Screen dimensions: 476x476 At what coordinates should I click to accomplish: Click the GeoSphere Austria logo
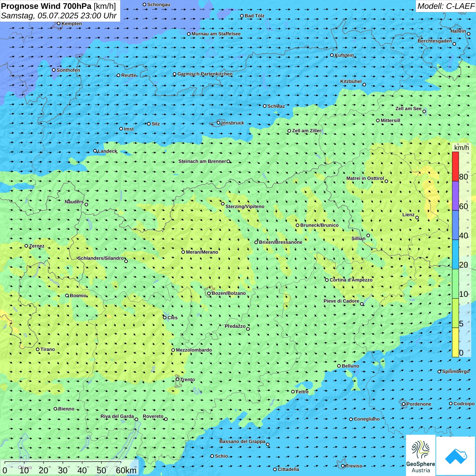(421, 456)
